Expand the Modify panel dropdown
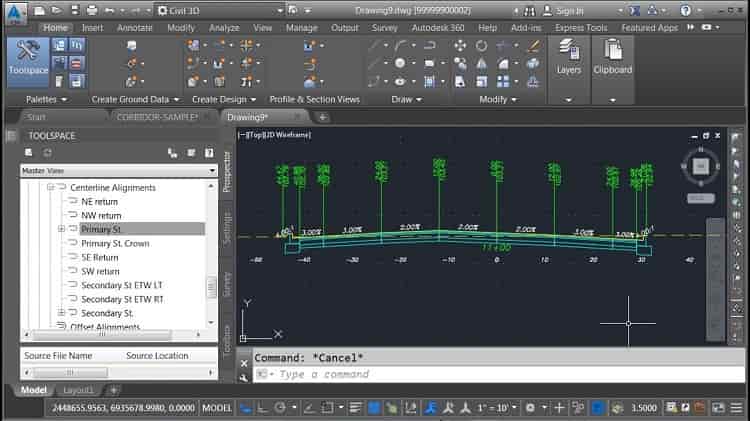The height and width of the screenshot is (421, 750). pyautogui.click(x=498, y=100)
